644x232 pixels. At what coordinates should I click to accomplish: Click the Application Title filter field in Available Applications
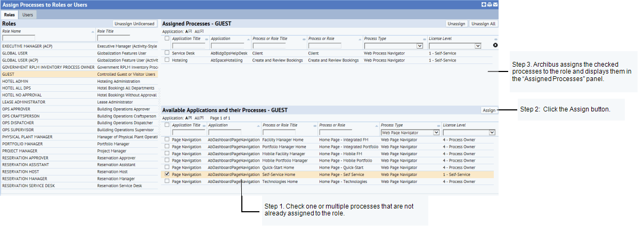(x=189, y=132)
